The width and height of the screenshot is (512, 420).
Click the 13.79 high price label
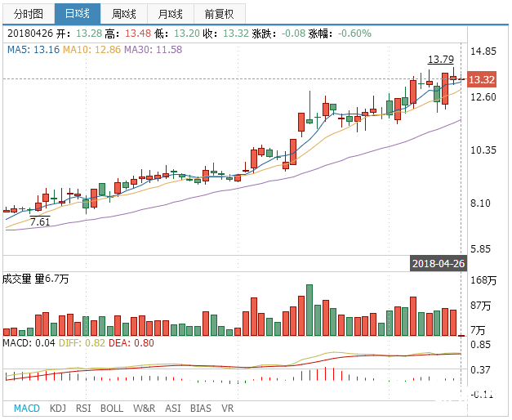point(441,60)
